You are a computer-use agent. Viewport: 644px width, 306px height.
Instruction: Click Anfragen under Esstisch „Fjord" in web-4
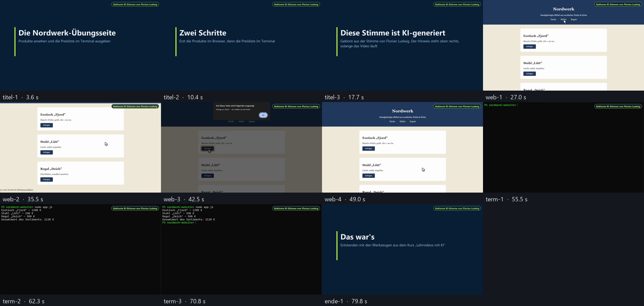(x=368, y=149)
